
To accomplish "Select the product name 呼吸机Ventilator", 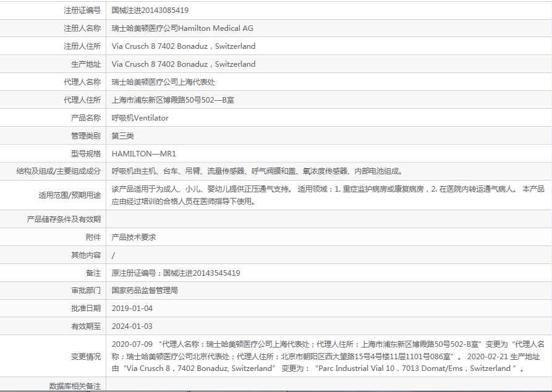I will [x=140, y=118].
